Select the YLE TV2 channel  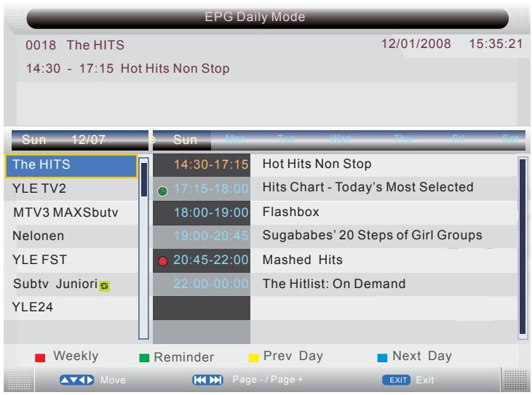(71, 188)
